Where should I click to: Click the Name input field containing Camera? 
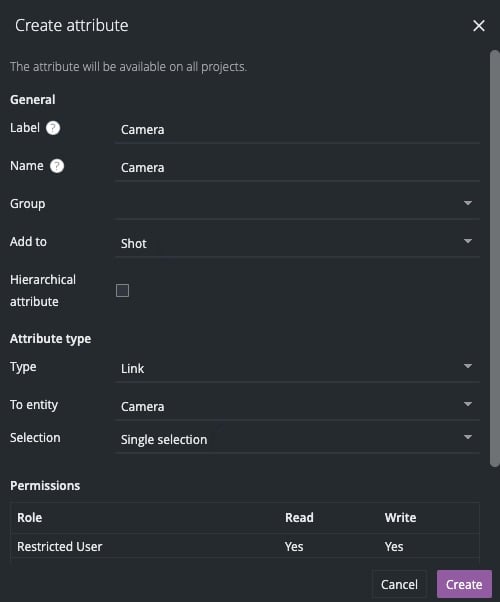[x=297, y=168]
